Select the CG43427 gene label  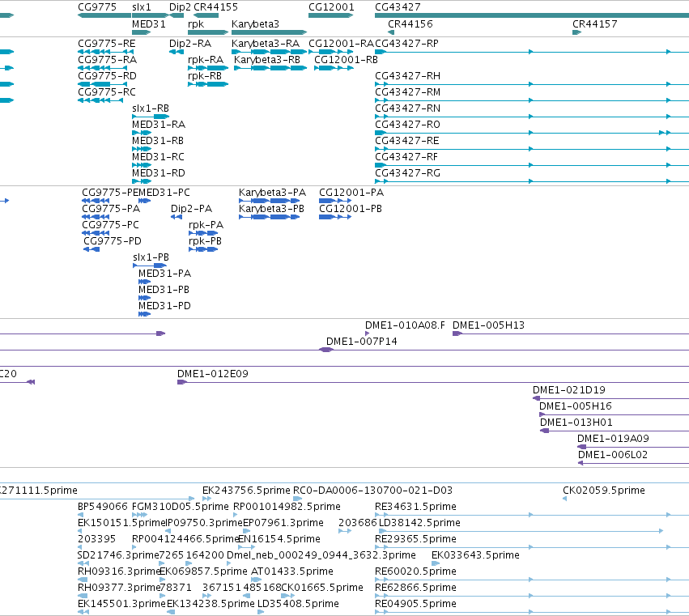pyautogui.click(x=398, y=7)
